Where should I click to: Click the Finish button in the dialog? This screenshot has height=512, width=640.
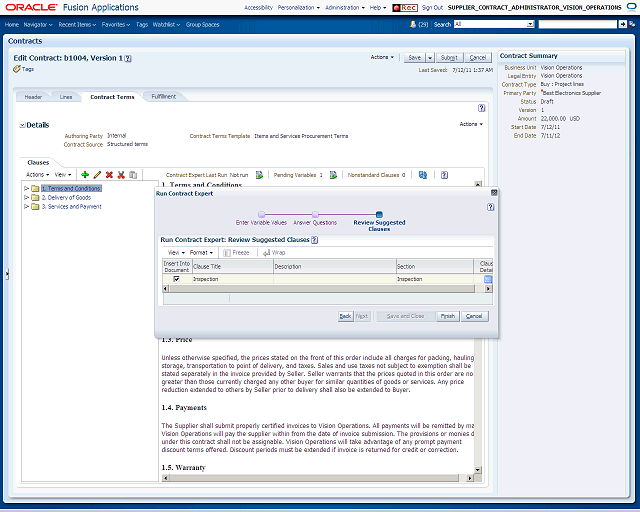tap(448, 316)
